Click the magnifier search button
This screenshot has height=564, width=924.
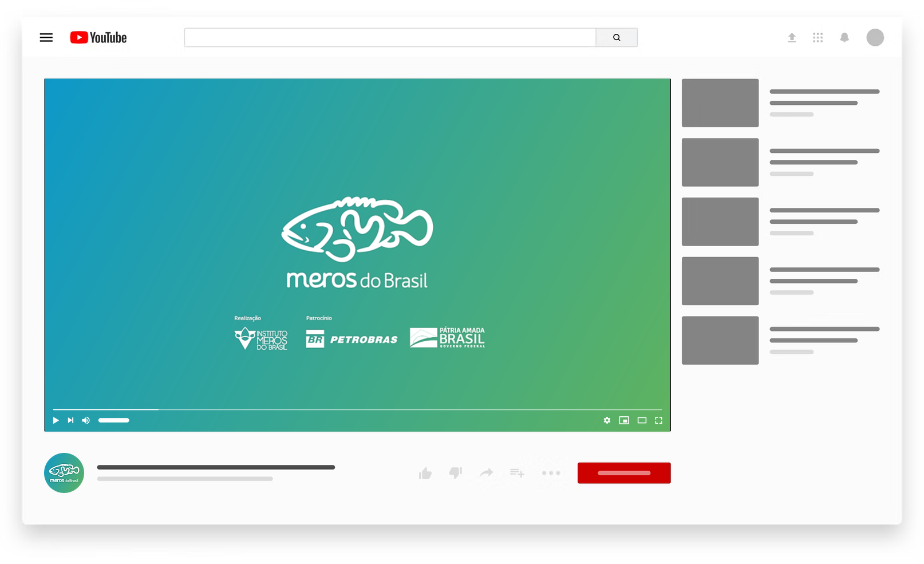coord(617,37)
